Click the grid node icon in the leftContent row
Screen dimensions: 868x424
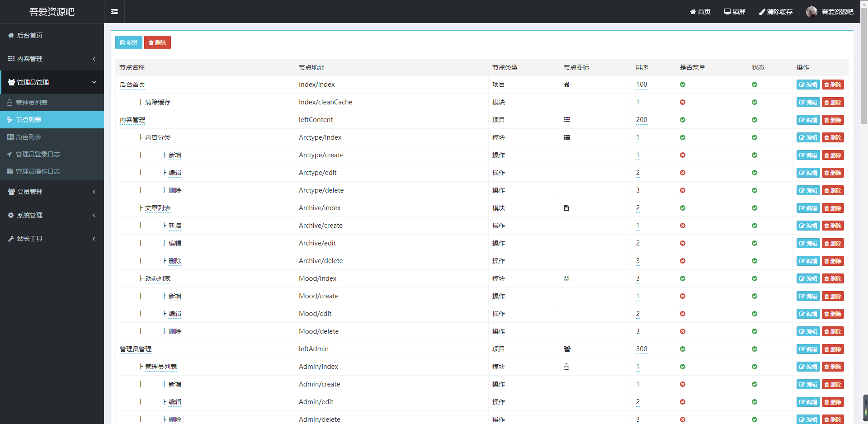(x=567, y=120)
